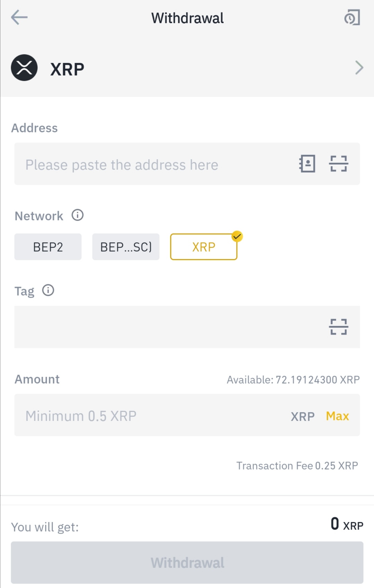374x588 pixels.
Task: Scan QR code for address
Action: coord(338,164)
